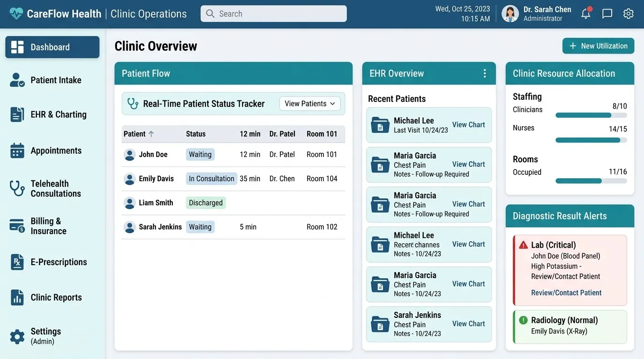Click the Settings (Admin) gear icon in sidebar
644x359 pixels.
pos(17,337)
